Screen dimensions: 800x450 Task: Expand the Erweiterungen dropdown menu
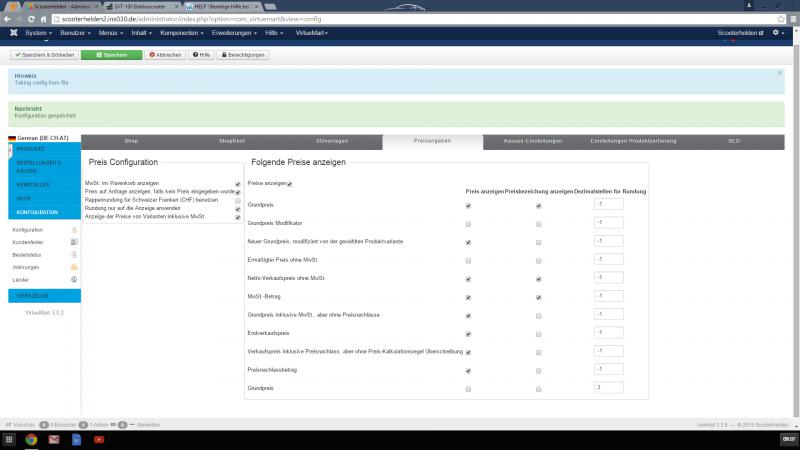233,33
